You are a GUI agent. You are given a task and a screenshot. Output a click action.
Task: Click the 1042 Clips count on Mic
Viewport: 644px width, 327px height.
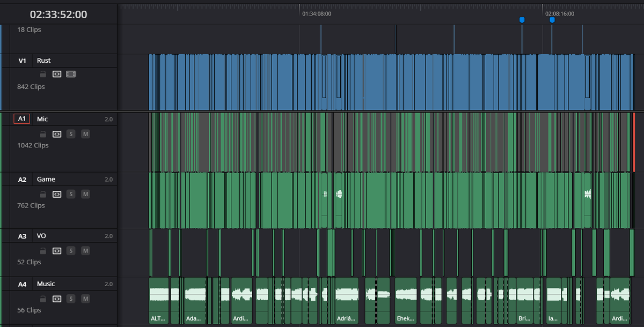[33, 145]
